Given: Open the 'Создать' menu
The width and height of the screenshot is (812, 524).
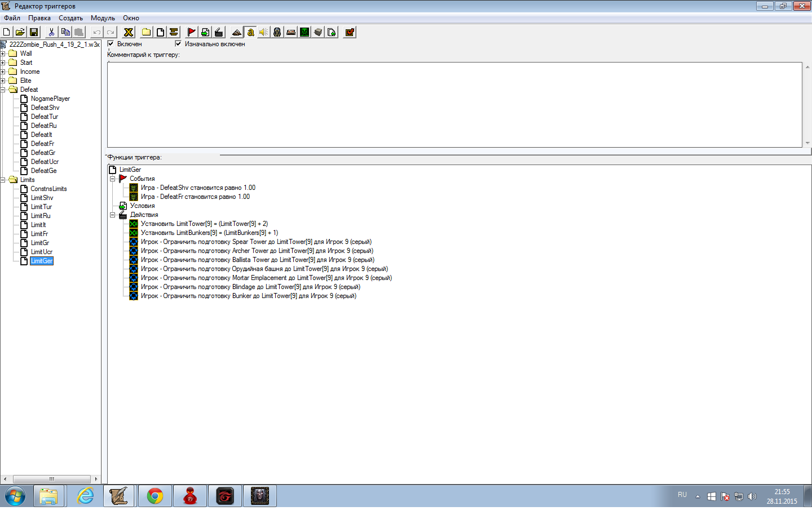Looking at the screenshot, I should (70, 18).
